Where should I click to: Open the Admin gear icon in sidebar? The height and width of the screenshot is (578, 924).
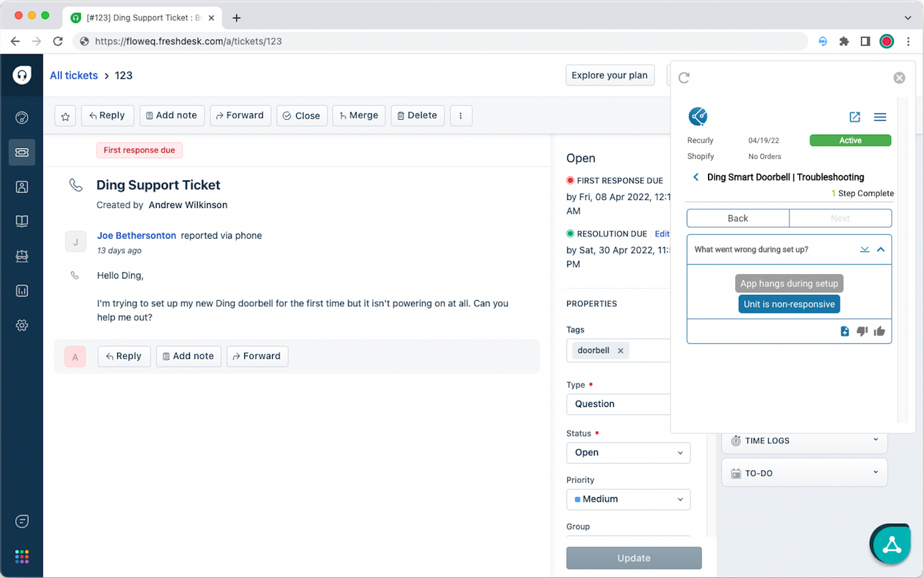point(22,326)
